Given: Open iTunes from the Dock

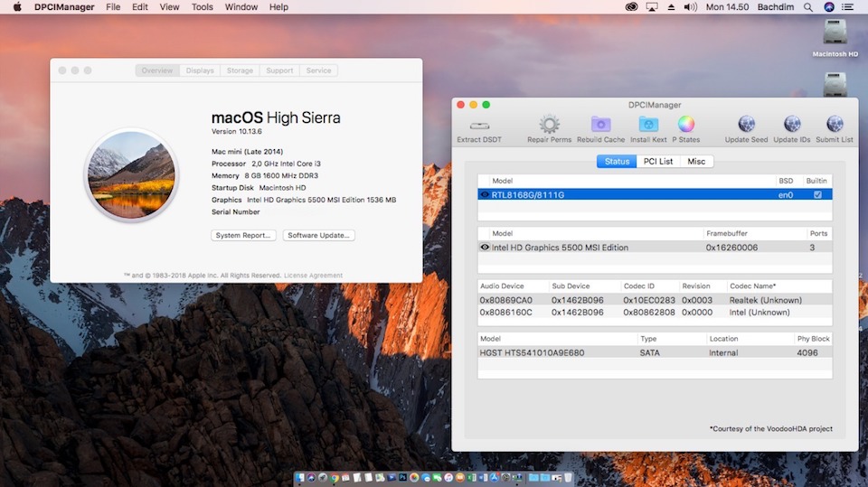Looking at the screenshot, I should pyautogui.click(x=448, y=478).
